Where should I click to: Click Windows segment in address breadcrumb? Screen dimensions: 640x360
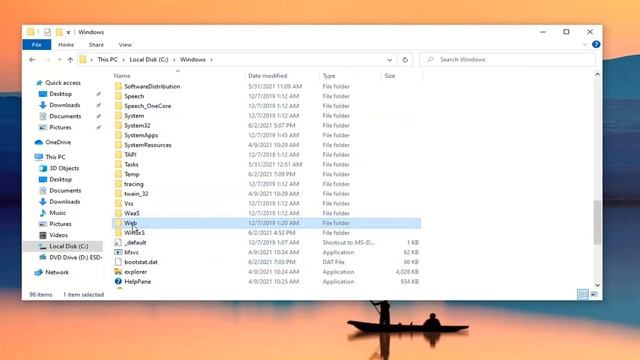click(193, 60)
